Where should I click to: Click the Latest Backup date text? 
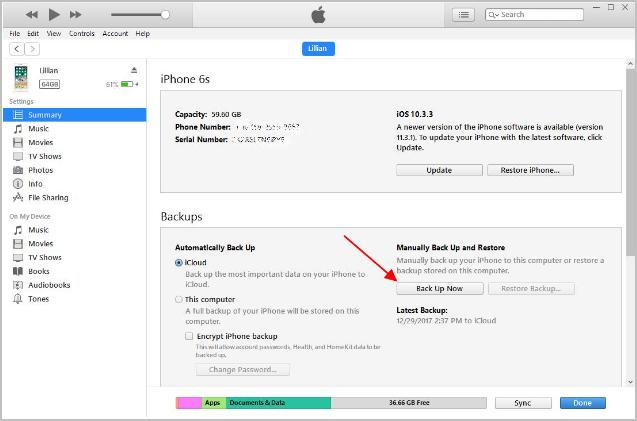pyautogui.click(x=446, y=321)
